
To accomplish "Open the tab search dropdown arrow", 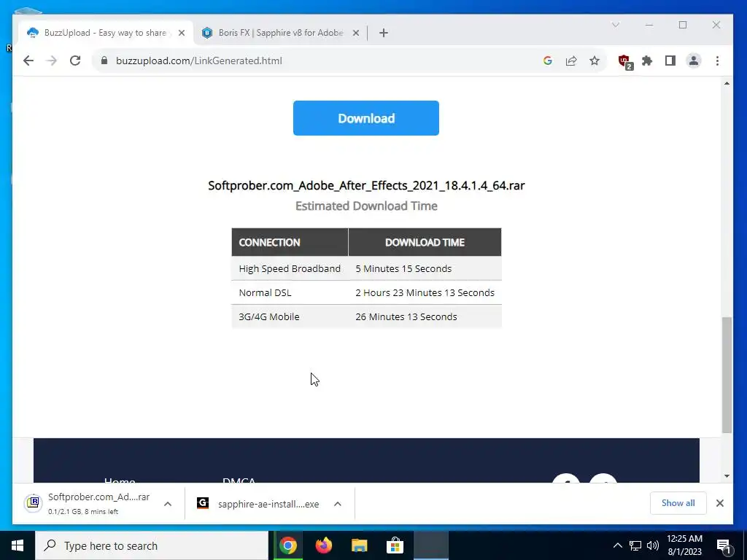I will [616, 25].
